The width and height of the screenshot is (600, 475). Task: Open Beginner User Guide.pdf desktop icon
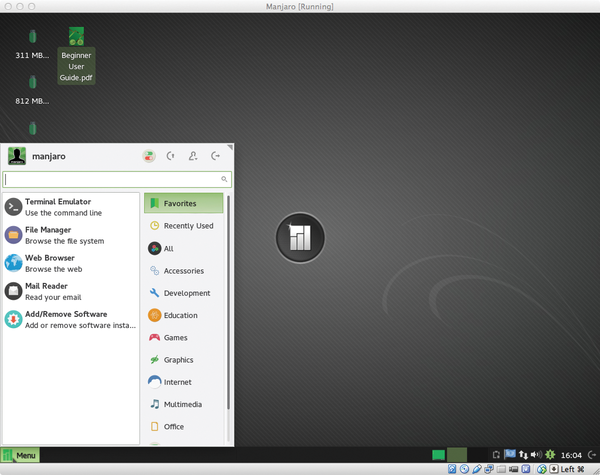pos(76,55)
